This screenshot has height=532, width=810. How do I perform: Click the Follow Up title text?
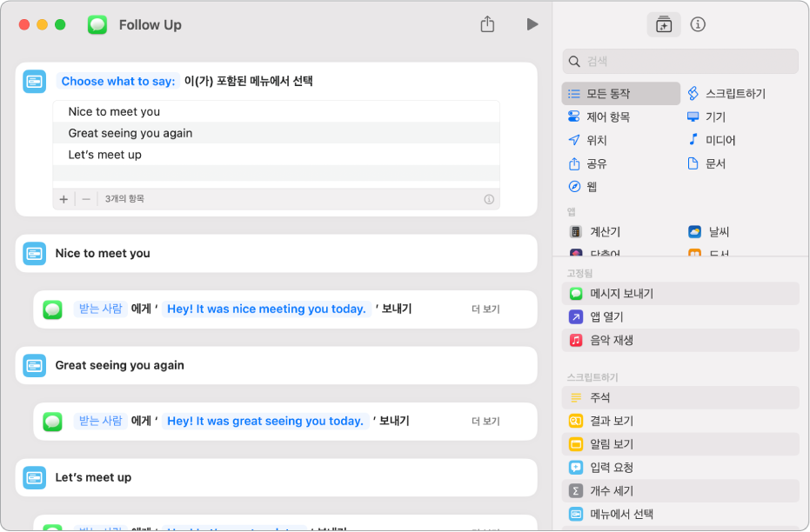[150, 24]
